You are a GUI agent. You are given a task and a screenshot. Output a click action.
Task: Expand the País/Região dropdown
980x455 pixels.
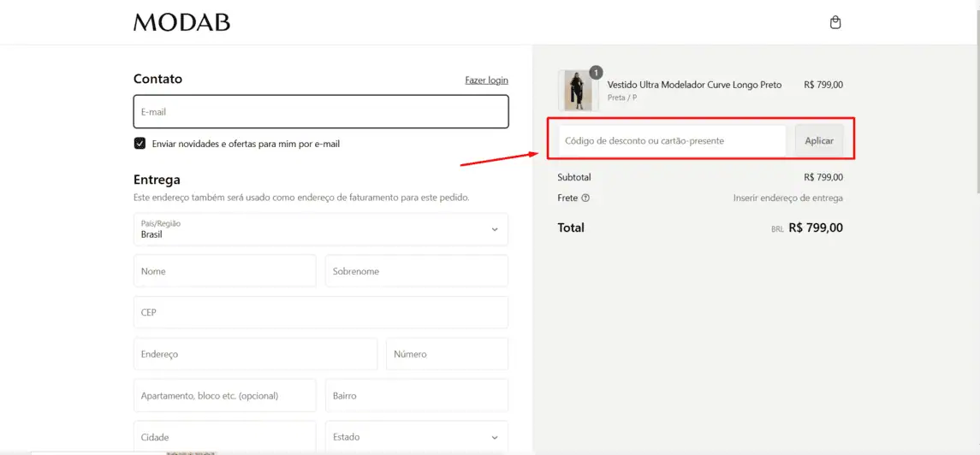click(x=321, y=229)
